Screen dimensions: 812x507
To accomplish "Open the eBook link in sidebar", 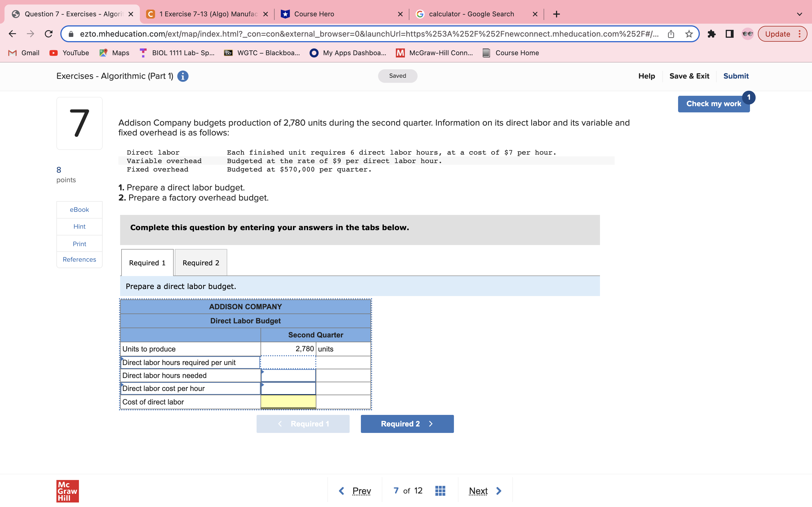I will tap(79, 210).
